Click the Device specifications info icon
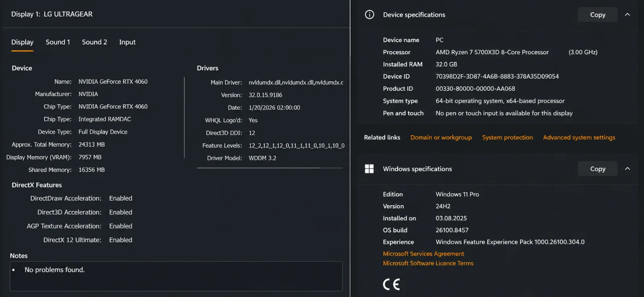 [369, 14]
